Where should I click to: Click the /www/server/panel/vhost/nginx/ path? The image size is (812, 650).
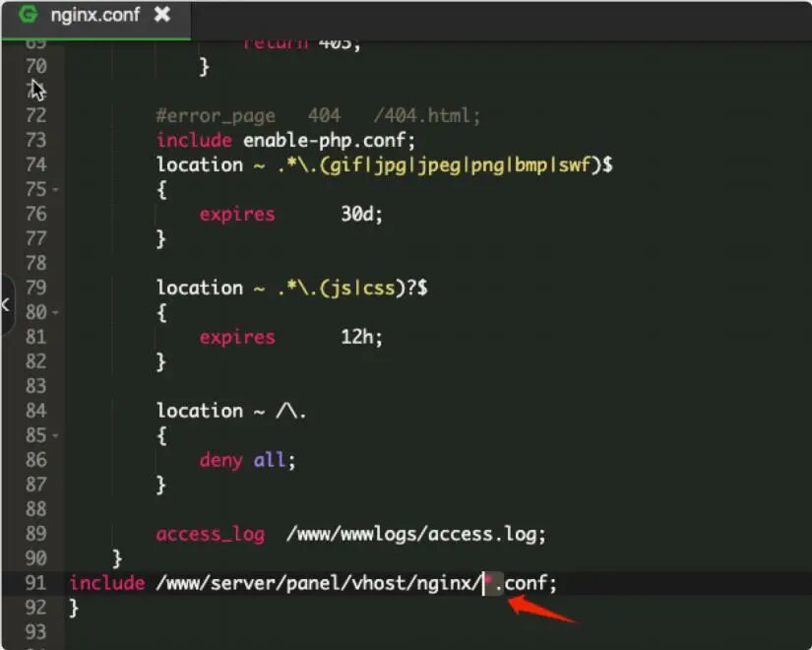point(319,583)
